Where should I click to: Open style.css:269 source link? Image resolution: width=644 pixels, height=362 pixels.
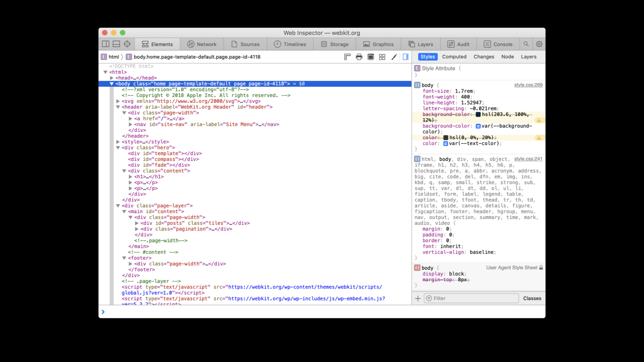tap(528, 85)
